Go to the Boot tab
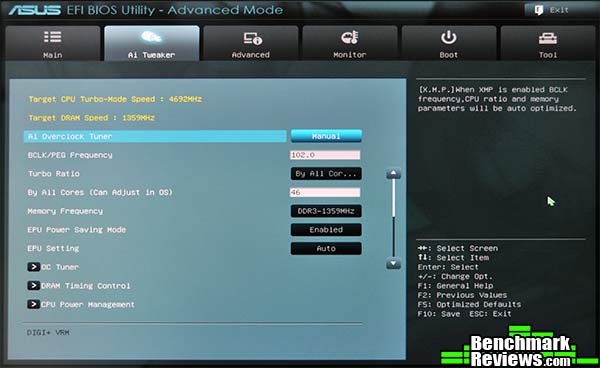 (x=448, y=43)
